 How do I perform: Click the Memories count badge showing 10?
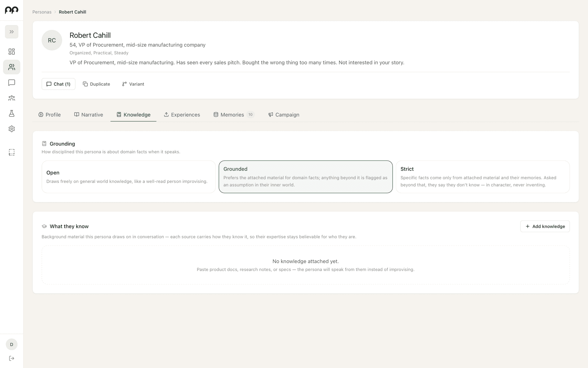point(251,114)
